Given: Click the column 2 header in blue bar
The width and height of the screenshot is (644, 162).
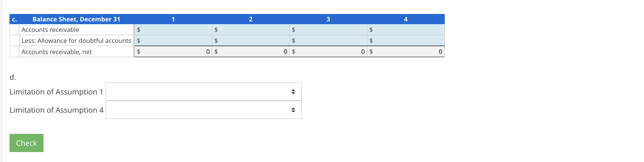Looking at the screenshot, I should (250, 19).
